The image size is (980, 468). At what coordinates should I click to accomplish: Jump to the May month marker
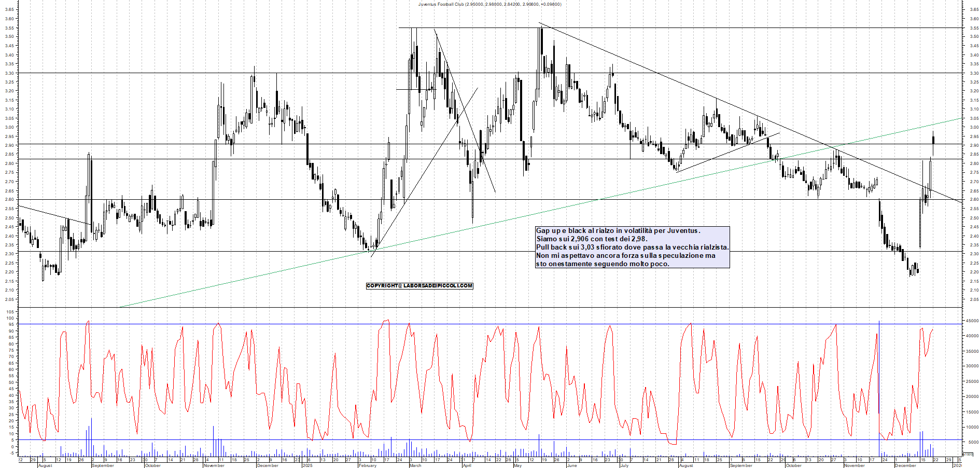[x=517, y=465]
